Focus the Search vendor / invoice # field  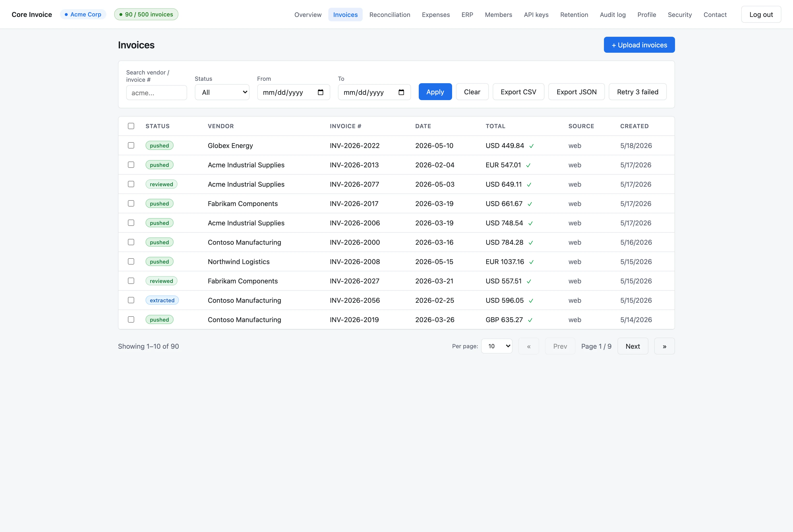pyautogui.click(x=156, y=93)
